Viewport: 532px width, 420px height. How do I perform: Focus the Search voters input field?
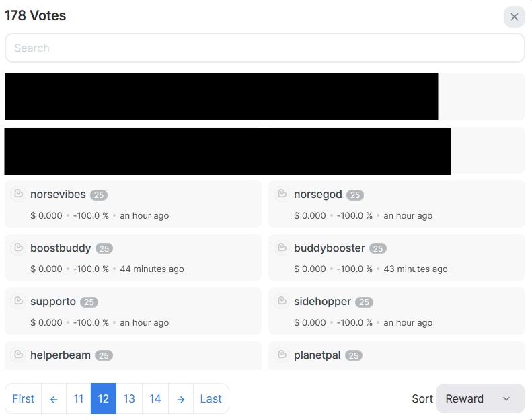pos(264,48)
